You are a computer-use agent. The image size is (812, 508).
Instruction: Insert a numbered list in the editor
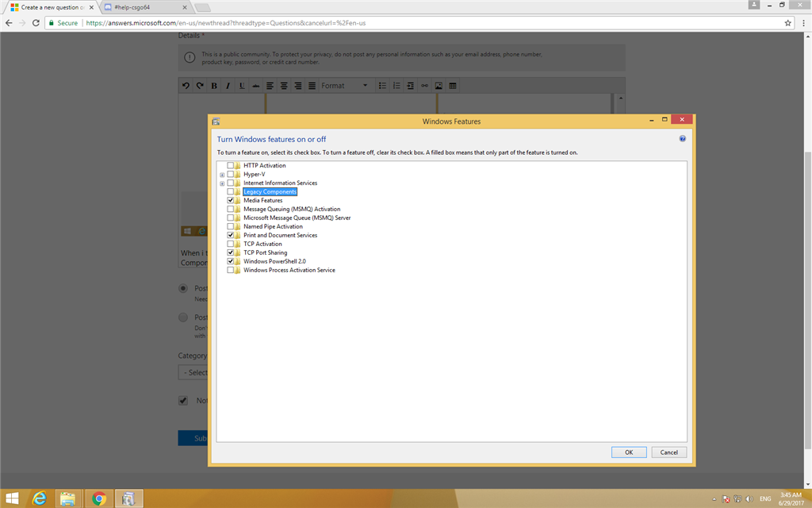pos(396,86)
